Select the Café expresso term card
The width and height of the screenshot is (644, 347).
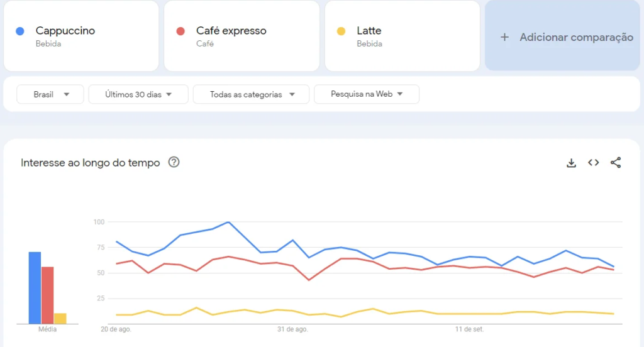(241, 36)
